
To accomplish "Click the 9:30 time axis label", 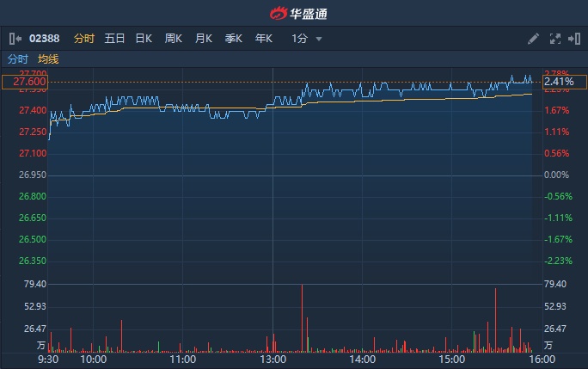I will (x=48, y=360).
